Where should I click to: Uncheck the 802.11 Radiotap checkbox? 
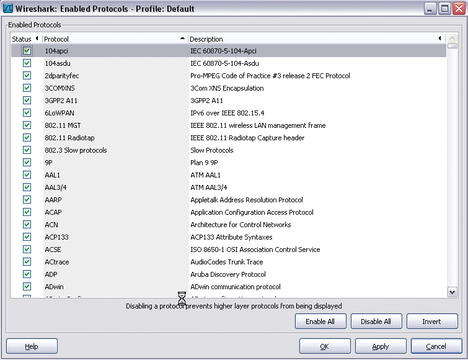coord(27,138)
